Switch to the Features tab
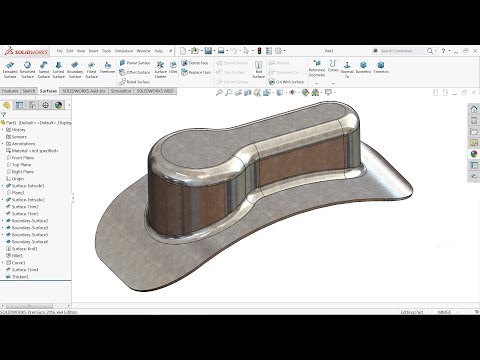The width and height of the screenshot is (480, 360). pos(10,91)
